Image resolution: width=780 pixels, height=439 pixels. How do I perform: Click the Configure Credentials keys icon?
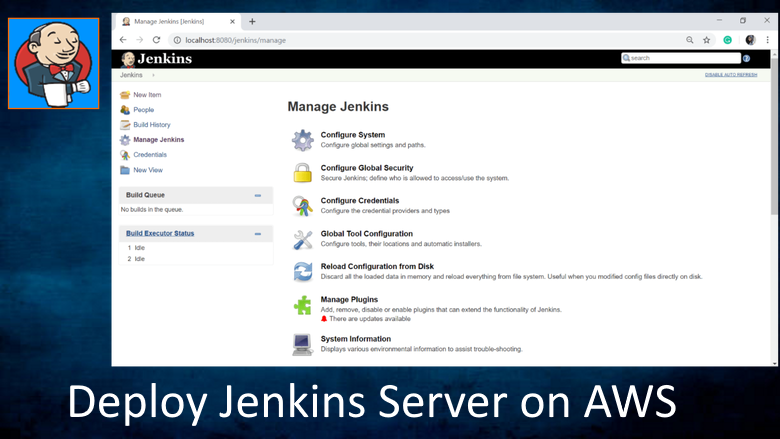click(x=302, y=206)
